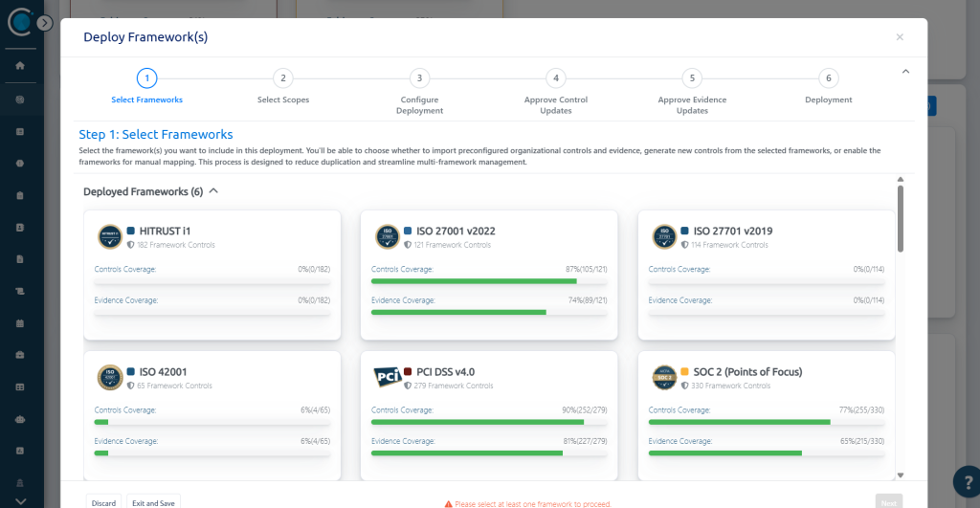Click the ISO 27001 Controls Coverage bar

(489, 281)
